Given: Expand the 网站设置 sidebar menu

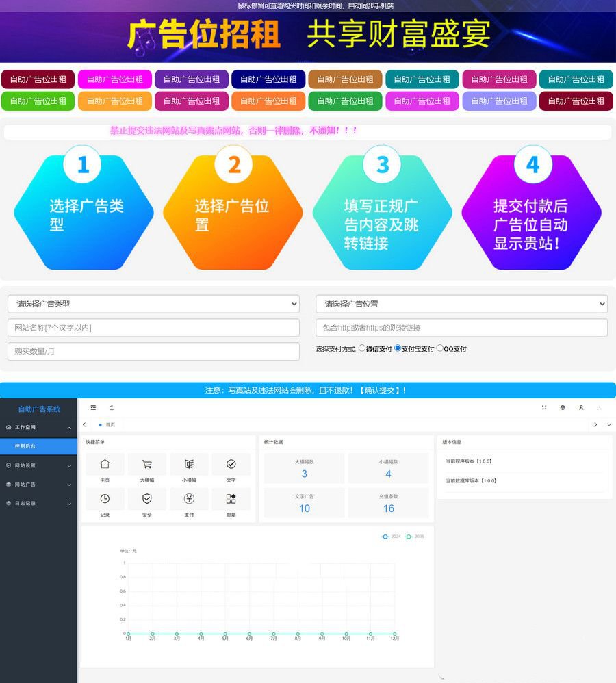Looking at the screenshot, I should pyautogui.click(x=38, y=465).
